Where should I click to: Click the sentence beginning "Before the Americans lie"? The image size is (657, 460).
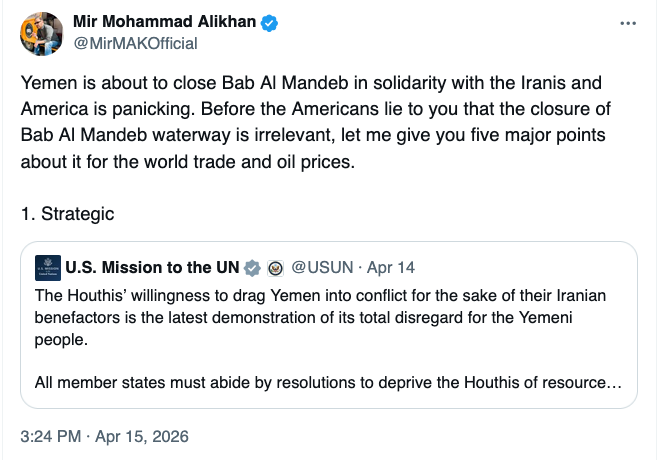pyautogui.click(x=400, y=107)
